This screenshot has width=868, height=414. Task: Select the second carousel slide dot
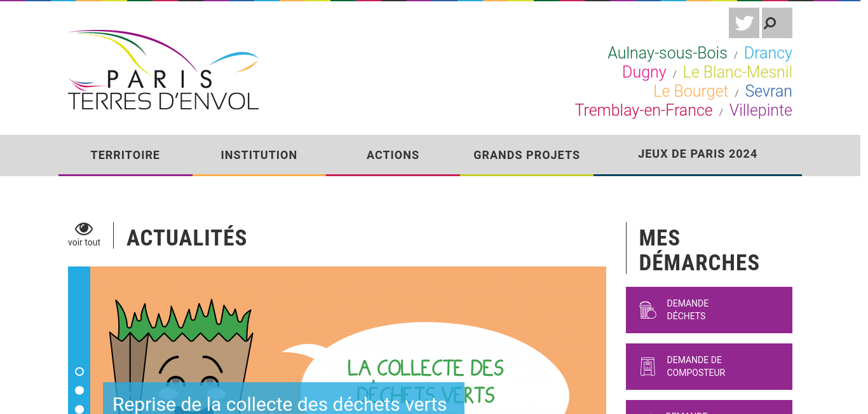[79, 390]
